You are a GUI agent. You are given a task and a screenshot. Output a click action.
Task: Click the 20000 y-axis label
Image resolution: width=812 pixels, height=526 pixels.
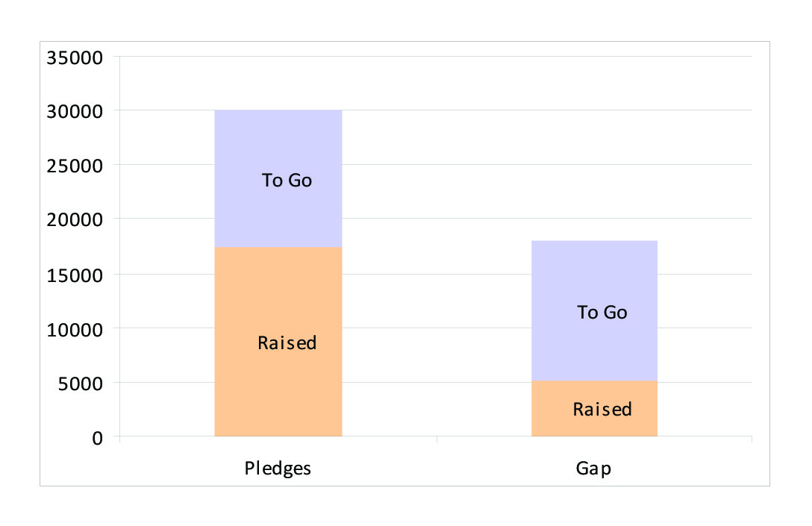pyautogui.click(x=75, y=221)
